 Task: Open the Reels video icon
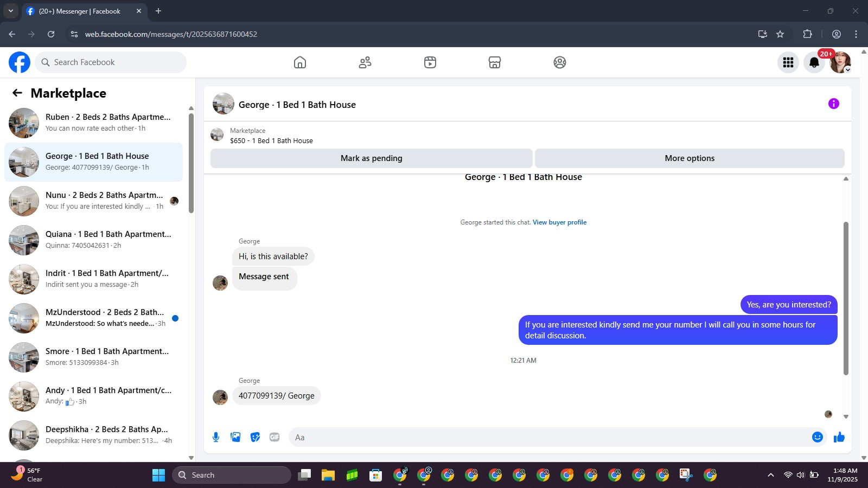430,62
